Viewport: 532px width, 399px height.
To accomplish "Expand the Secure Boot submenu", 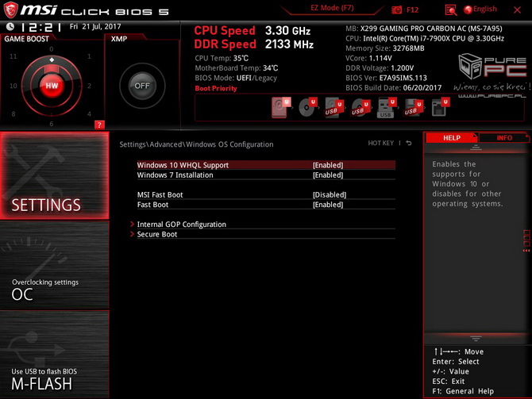I will [157, 234].
